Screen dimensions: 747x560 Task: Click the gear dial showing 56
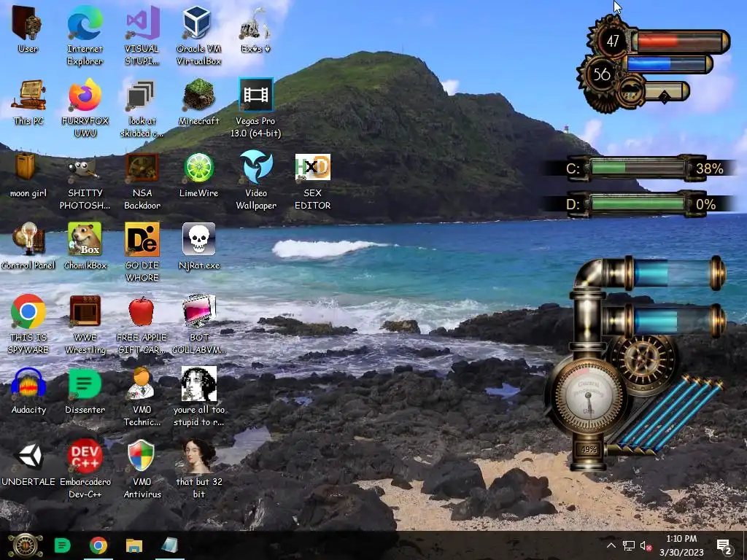pos(601,74)
